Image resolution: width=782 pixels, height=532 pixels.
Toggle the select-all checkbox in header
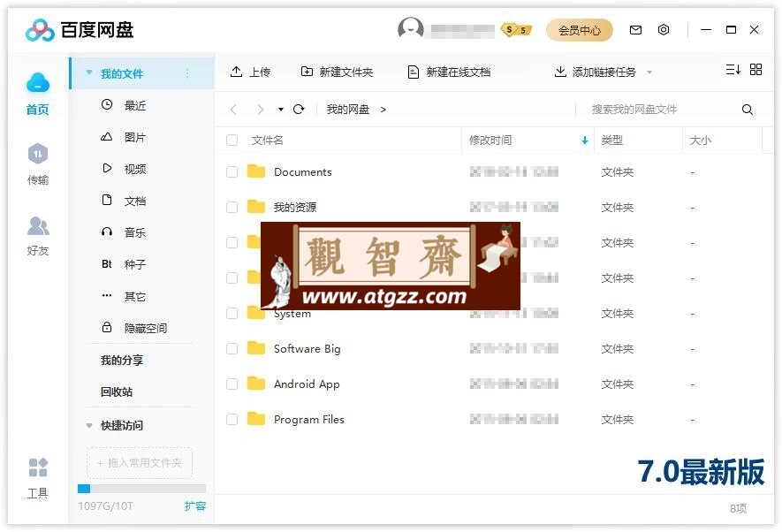click(232, 141)
